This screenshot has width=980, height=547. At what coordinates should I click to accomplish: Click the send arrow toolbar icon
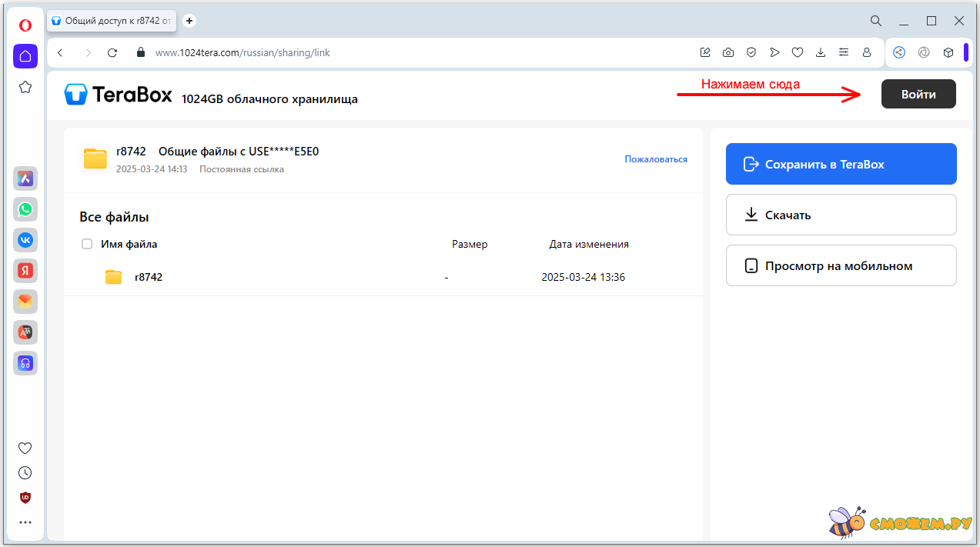coord(774,53)
